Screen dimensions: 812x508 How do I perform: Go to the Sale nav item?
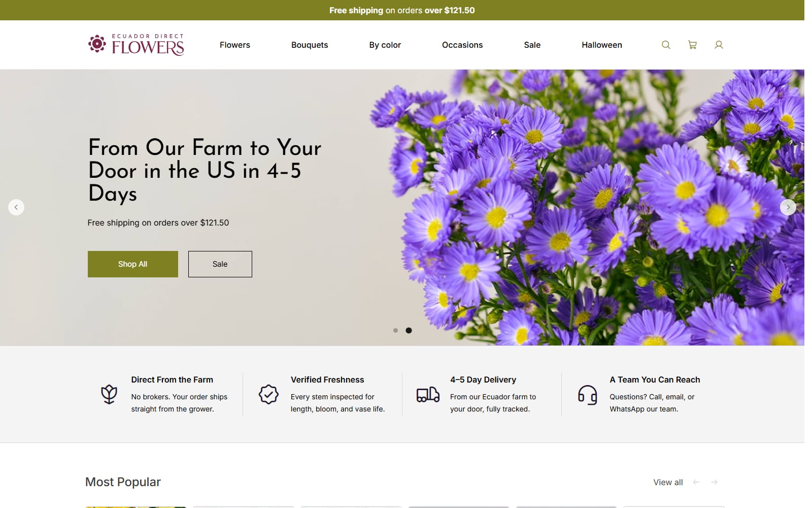tap(532, 45)
